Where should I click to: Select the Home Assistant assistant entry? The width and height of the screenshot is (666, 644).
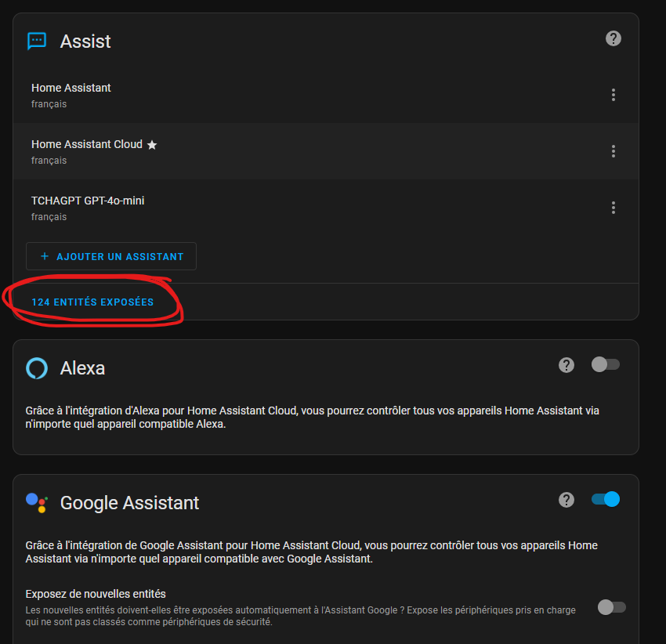click(x=235, y=95)
